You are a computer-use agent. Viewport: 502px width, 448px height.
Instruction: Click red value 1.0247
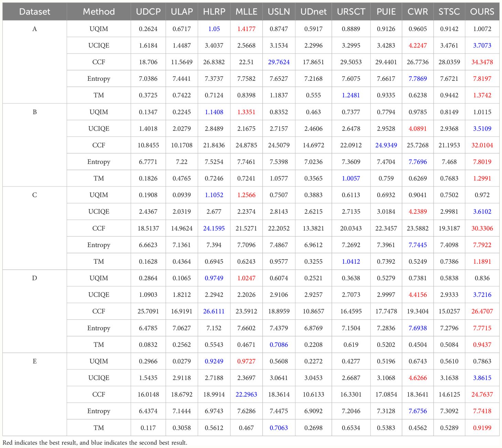pos(246,278)
